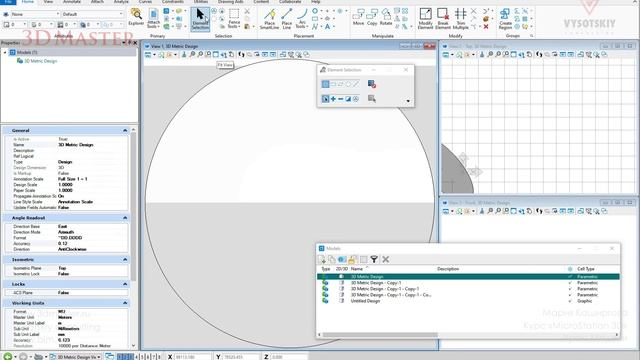The image size is (640, 360).
Task: Click the filter funnel icon in Models dialog
Action: 373,259
